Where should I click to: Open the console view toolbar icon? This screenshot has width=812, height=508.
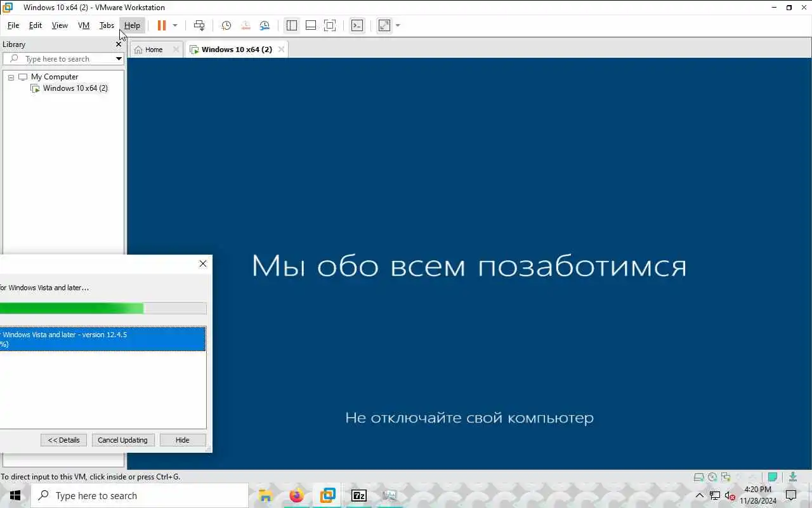point(357,25)
